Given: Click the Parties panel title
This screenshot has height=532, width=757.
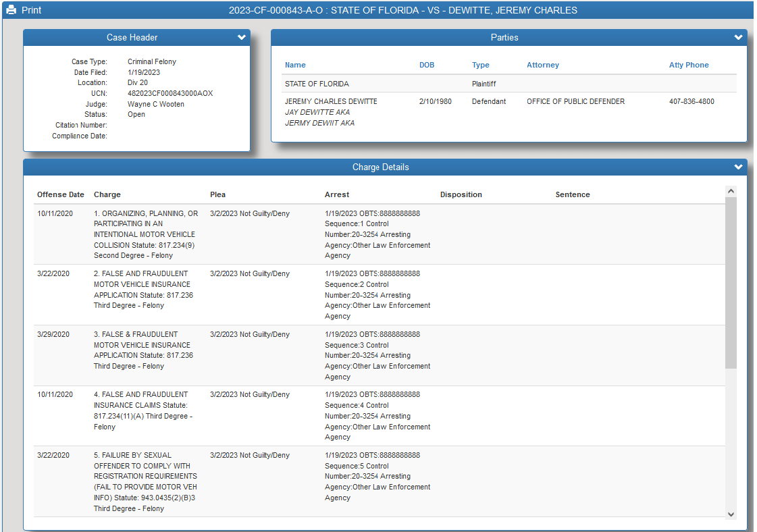Looking at the screenshot, I should tap(504, 37).
